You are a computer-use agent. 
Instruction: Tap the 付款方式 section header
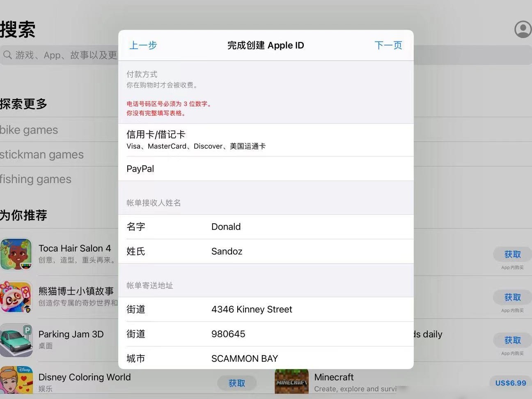click(142, 74)
